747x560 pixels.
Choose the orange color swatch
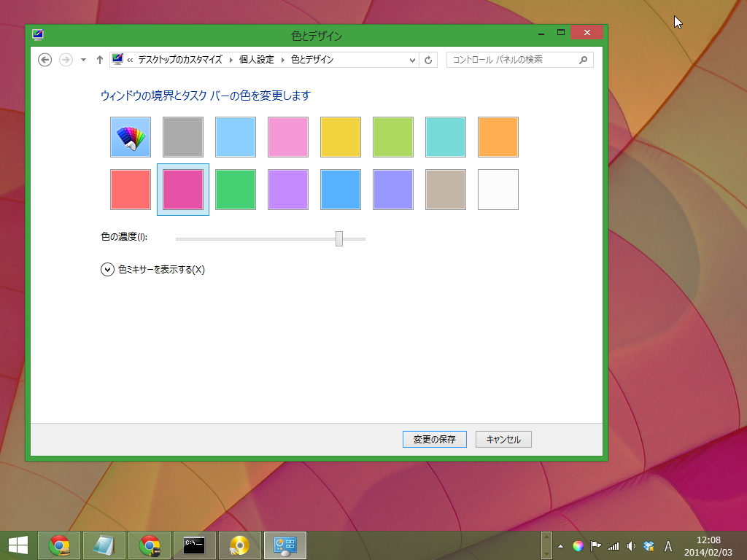pyautogui.click(x=498, y=137)
